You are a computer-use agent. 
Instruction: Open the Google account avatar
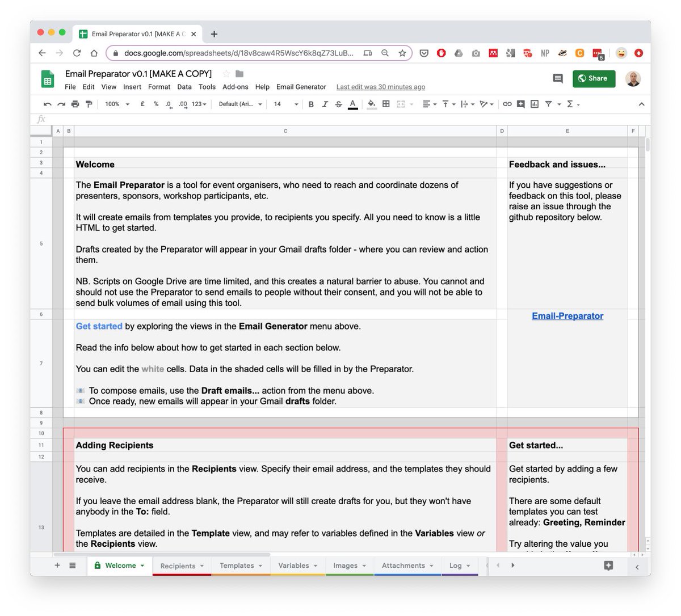633,78
